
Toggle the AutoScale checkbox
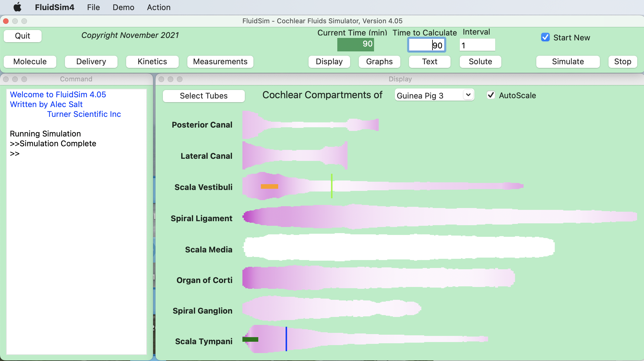click(491, 95)
